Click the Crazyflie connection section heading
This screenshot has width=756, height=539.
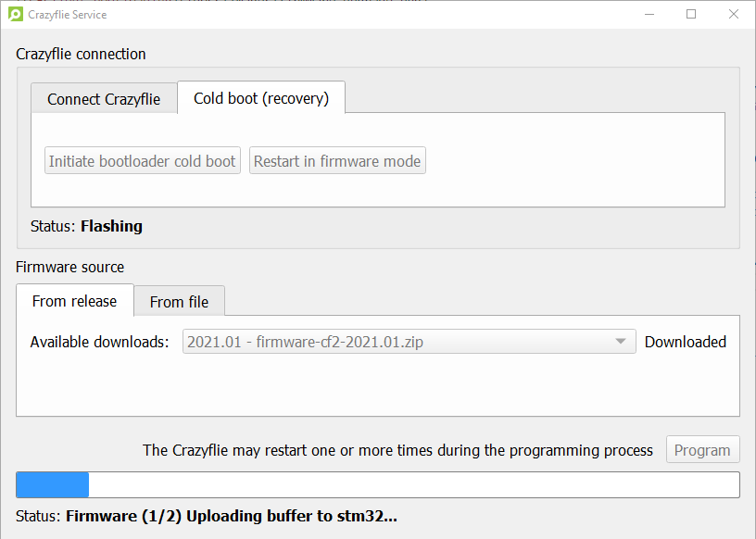pos(81,54)
